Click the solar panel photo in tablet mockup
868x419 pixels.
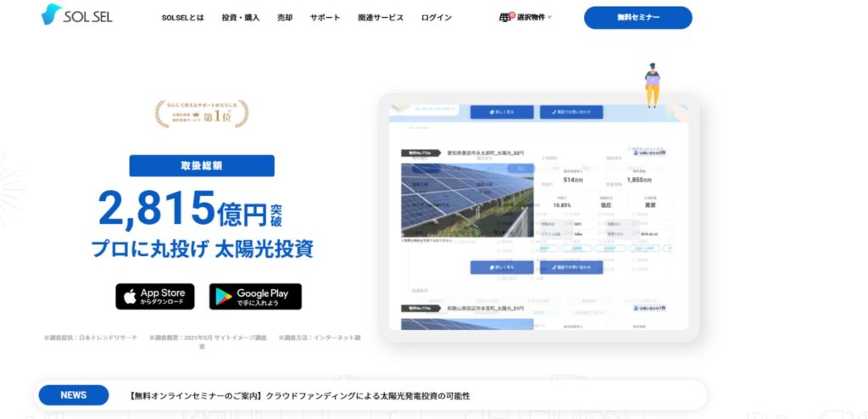[467, 200]
